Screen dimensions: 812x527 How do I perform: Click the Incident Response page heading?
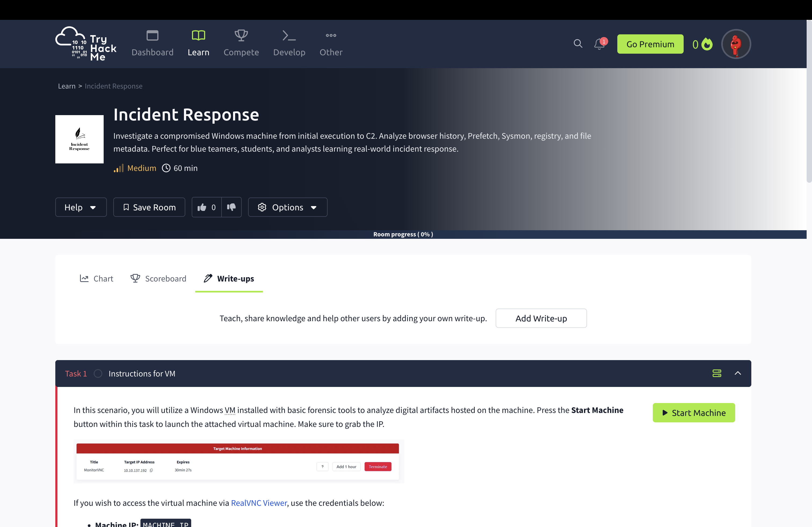coord(186,115)
